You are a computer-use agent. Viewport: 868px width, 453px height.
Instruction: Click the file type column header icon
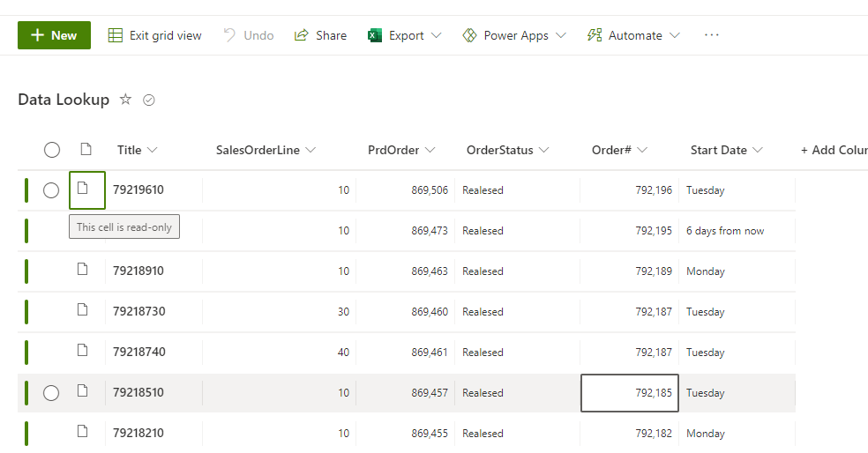86,149
